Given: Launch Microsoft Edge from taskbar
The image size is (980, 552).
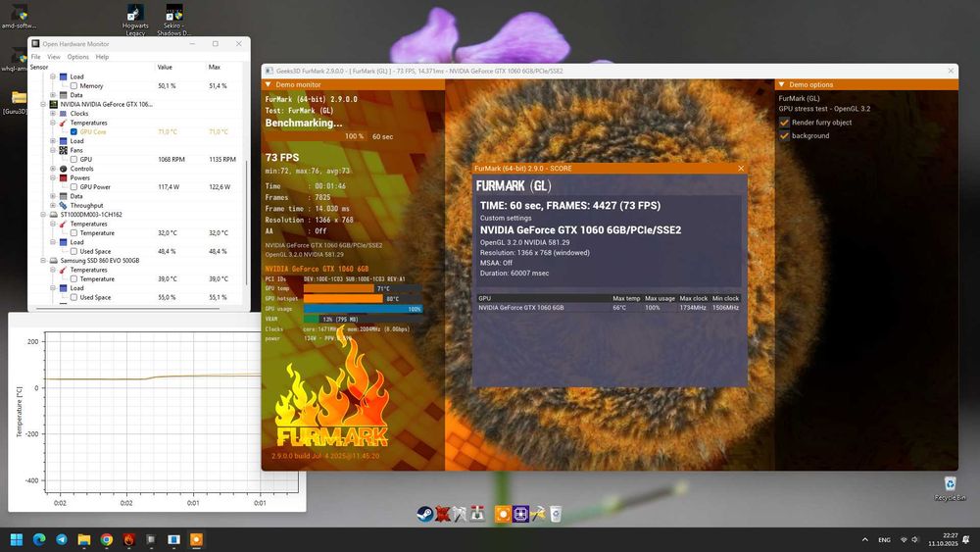Looking at the screenshot, I should click(39, 539).
